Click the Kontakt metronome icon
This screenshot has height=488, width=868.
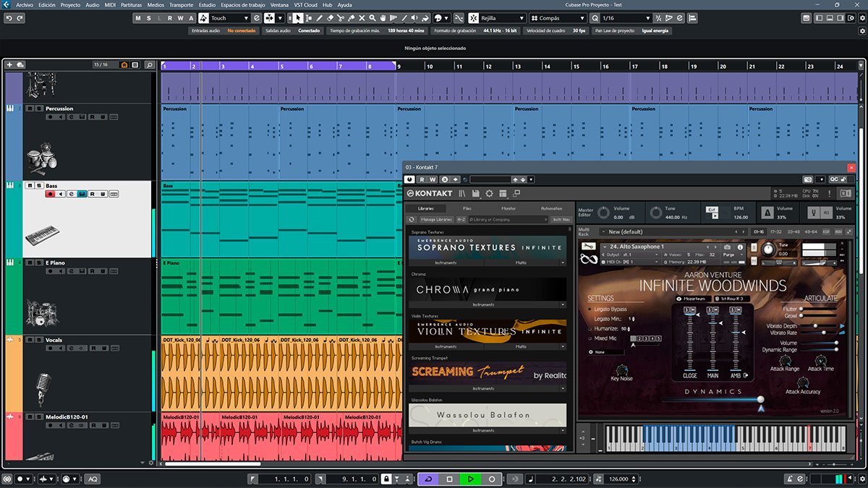[768, 213]
